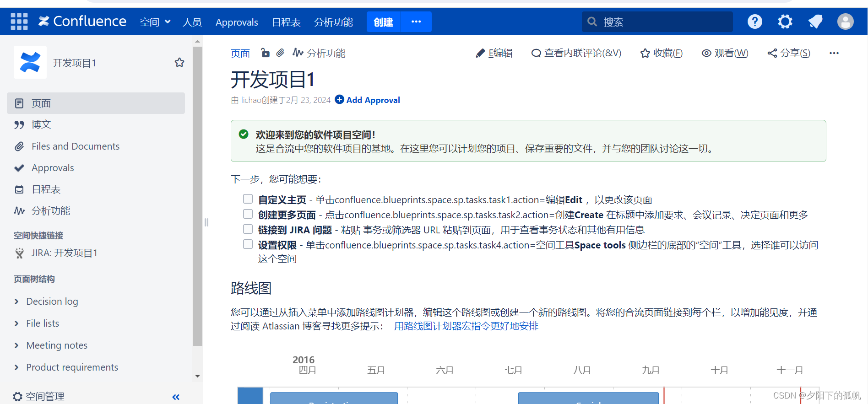868x404 pixels.
Task: Check the 链接到 JIRA 问题 task checkbox
Action: pyautogui.click(x=248, y=229)
